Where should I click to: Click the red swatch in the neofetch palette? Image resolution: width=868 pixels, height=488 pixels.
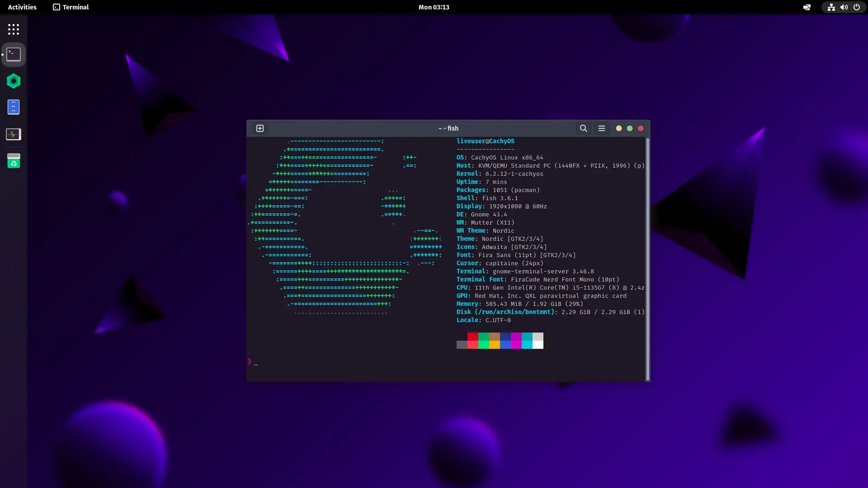(x=473, y=337)
